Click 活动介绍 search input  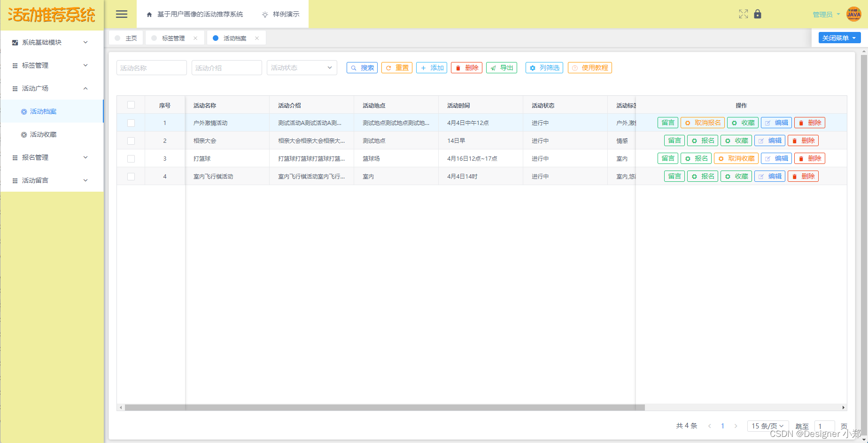227,68
